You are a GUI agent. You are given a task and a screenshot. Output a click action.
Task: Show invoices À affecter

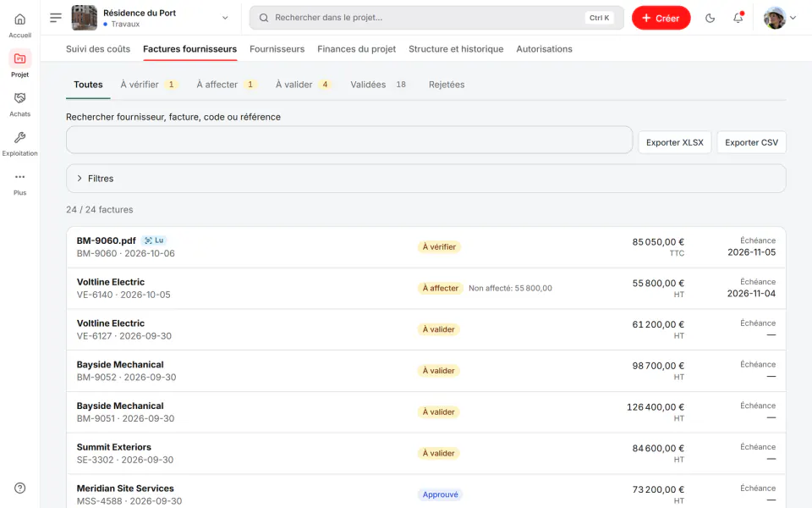pyautogui.click(x=227, y=85)
